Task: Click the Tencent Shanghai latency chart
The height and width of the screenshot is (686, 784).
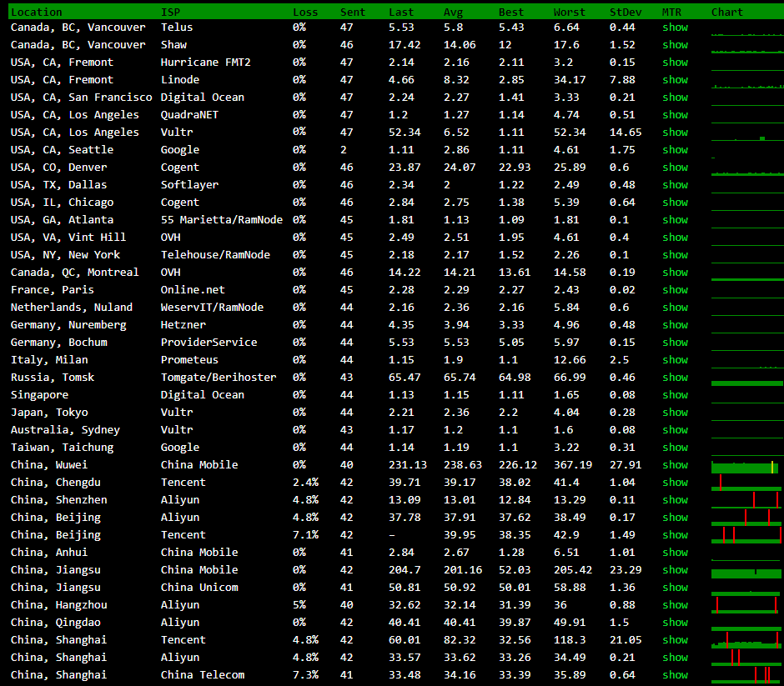Action: [x=746, y=640]
